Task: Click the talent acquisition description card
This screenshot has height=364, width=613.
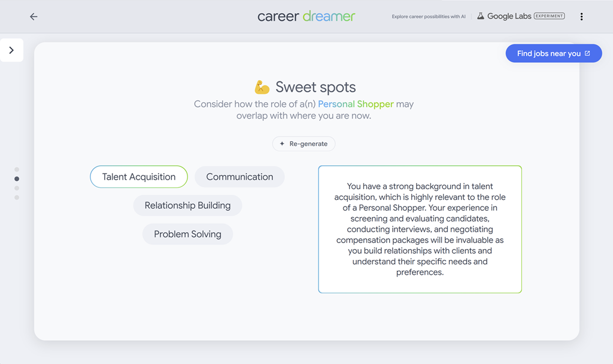Action: coord(420,229)
